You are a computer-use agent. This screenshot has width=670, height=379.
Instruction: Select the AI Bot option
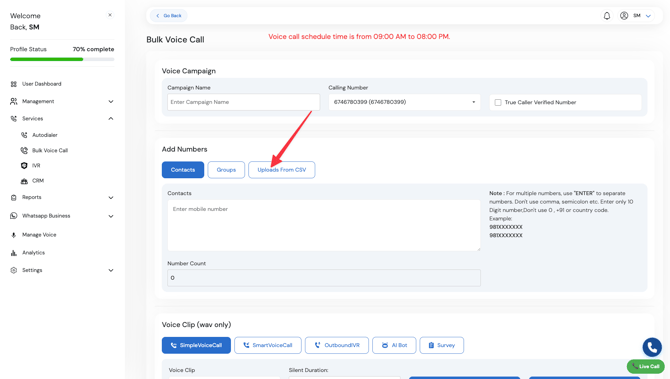394,345
